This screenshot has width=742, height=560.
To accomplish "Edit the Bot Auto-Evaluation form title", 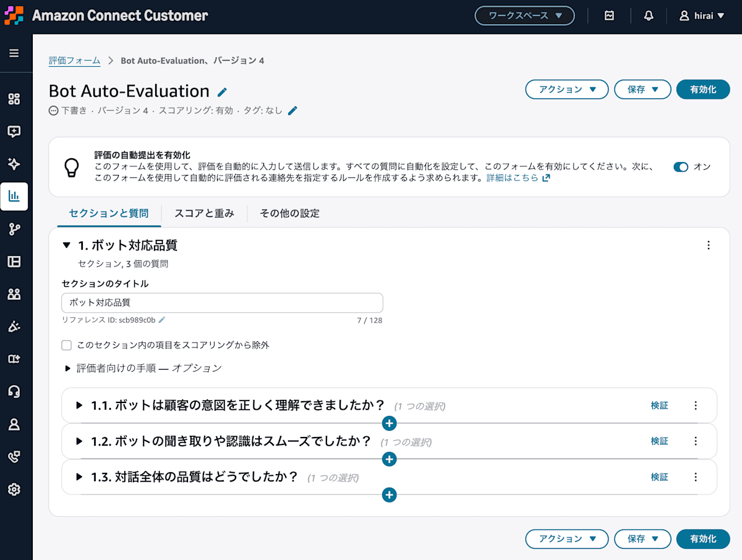I will 223,92.
